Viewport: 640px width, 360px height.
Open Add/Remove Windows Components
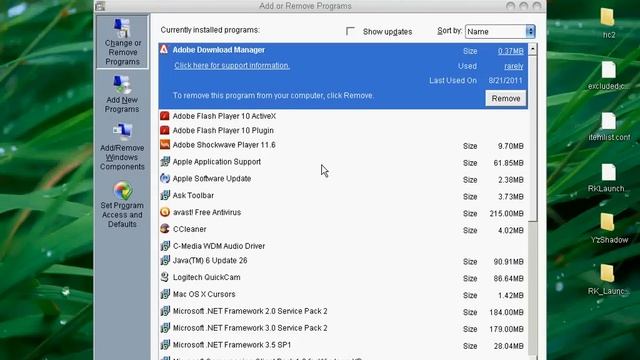pyautogui.click(x=122, y=147)
